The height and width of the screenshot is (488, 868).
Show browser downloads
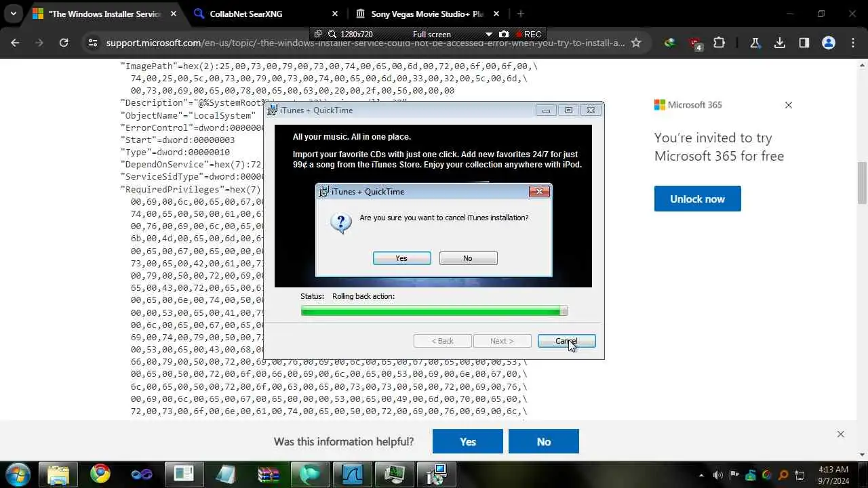pos(779,43)
